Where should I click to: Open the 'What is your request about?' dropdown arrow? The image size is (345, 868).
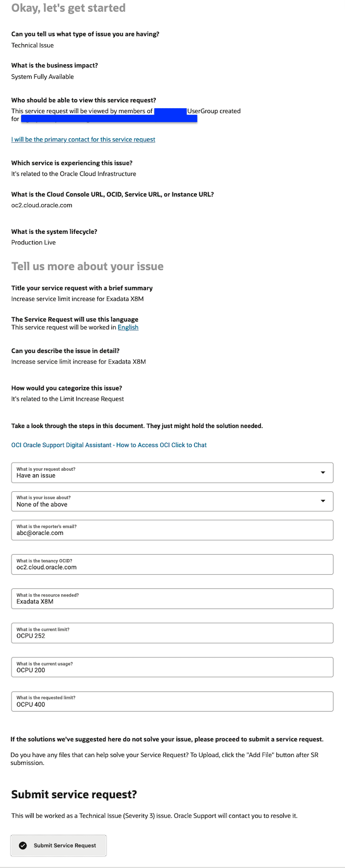click(324, 472)
